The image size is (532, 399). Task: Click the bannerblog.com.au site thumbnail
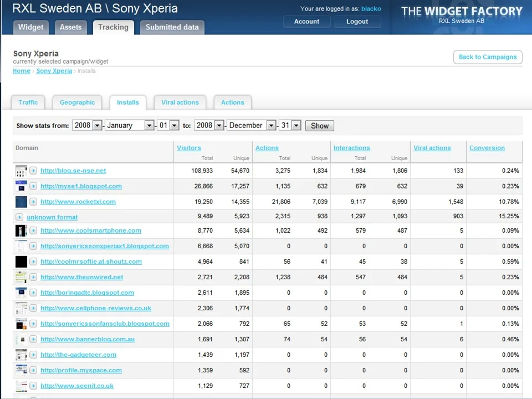click(21, 339)
